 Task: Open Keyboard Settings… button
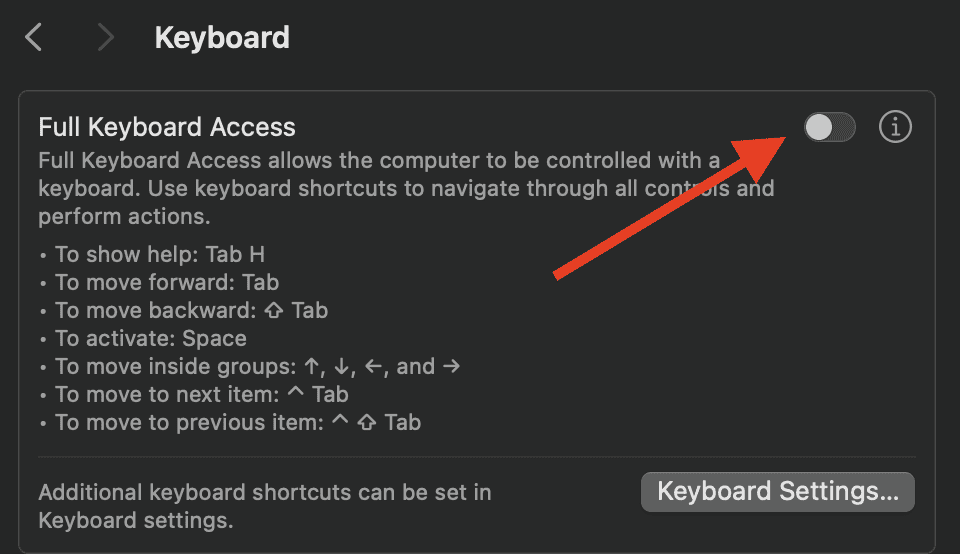[x=777, y=492]
